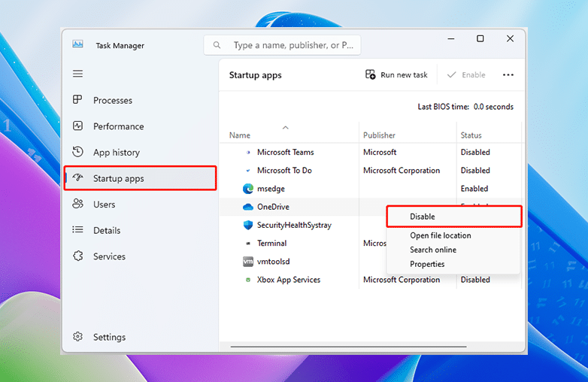Click the Startup apps page heading
Screen dimensions: 588x382
coord(256,75)
